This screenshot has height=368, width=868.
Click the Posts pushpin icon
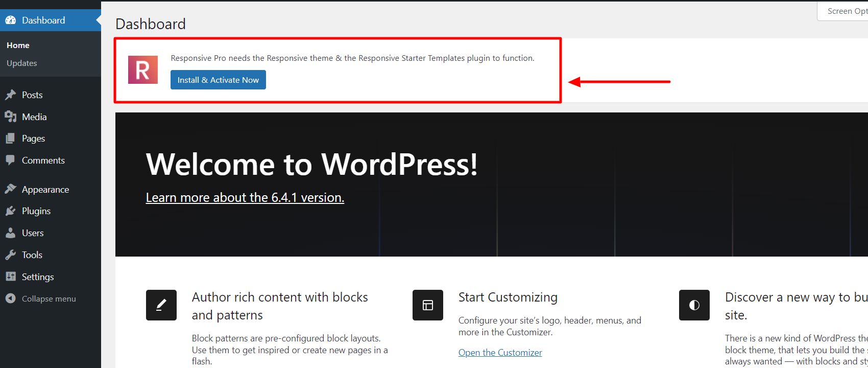[x=11, y=95]
